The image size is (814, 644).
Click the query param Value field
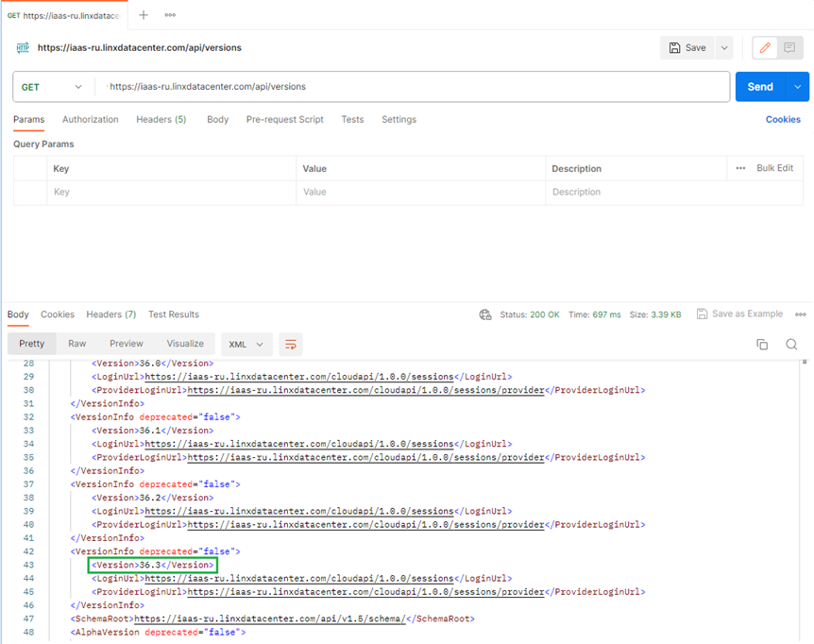click(420, 192)
